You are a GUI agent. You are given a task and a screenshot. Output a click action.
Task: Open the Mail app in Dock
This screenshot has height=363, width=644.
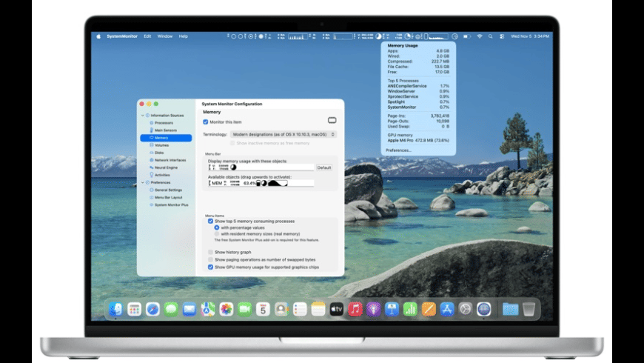[x=189, y=309]
